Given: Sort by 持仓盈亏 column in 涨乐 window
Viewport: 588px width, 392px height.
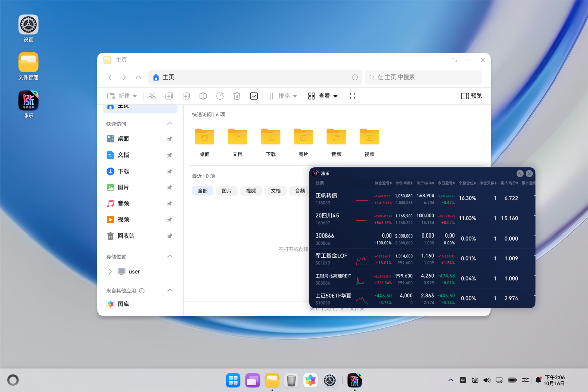Looking at the screenshot, I should click(x=383, y=183).
